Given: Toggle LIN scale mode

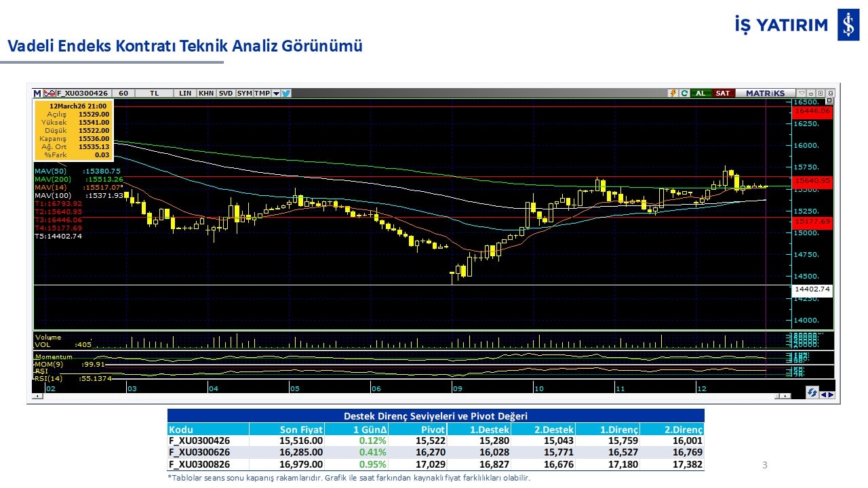Looking at the screenshot, I should coord(184,94).
